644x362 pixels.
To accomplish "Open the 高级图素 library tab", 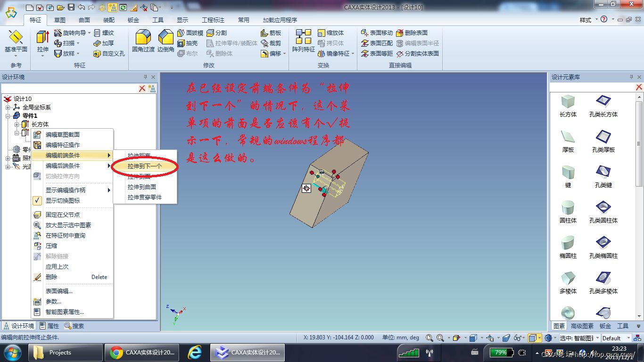I will (x=582, y=326).
